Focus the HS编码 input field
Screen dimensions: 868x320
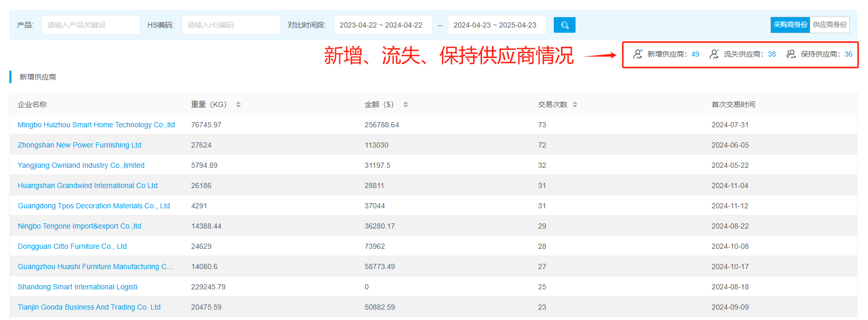[x=231, y=25]
